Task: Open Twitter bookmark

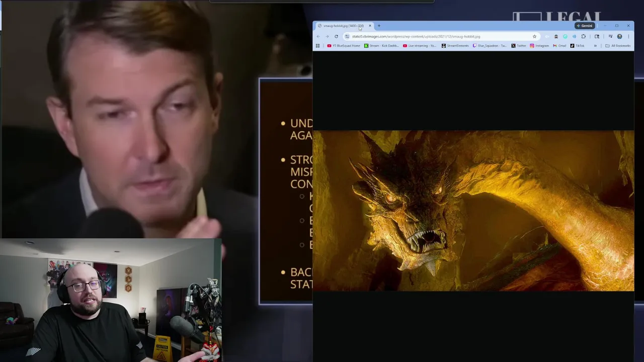Action: [519, 46]
